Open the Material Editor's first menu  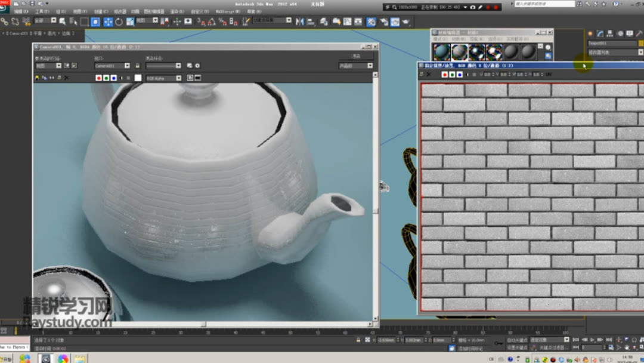pyautogui.click(x=439, y=39)
